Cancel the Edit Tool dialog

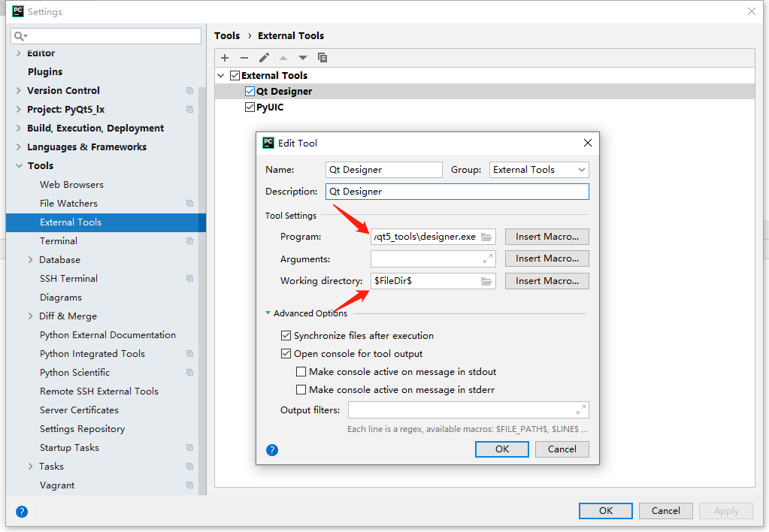[562, 449]
